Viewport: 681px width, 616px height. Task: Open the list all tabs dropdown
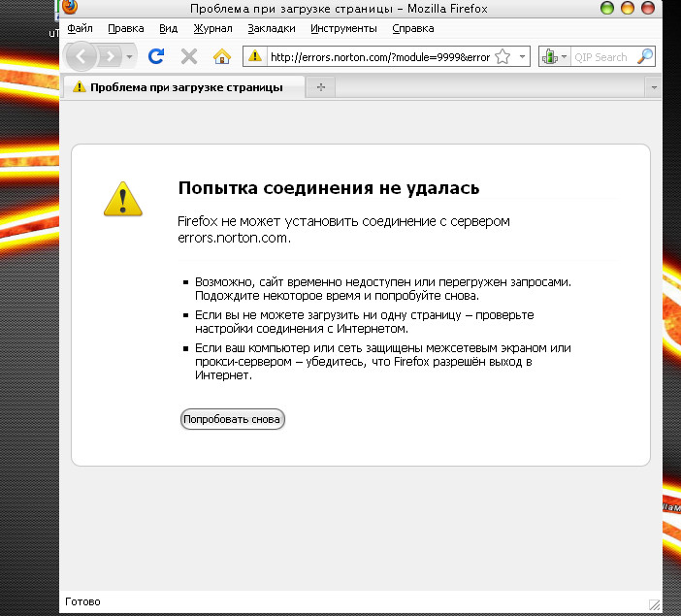coord(654,87)
